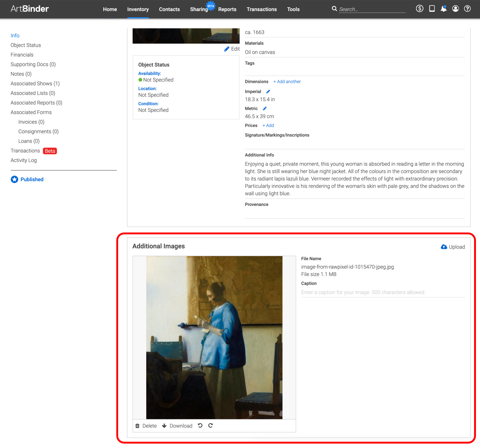Click into the image Caption field
The height and width of the screenshot is (448, 480).
point(383,292)
